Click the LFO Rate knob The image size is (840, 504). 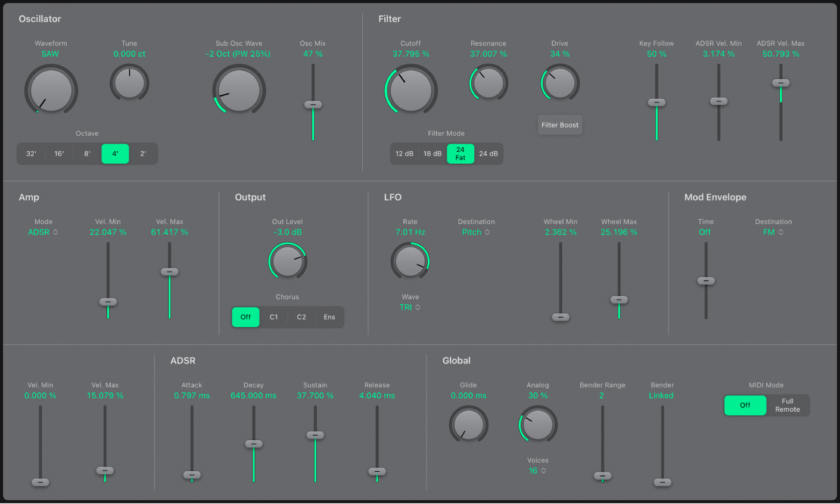tap(410, 261)
